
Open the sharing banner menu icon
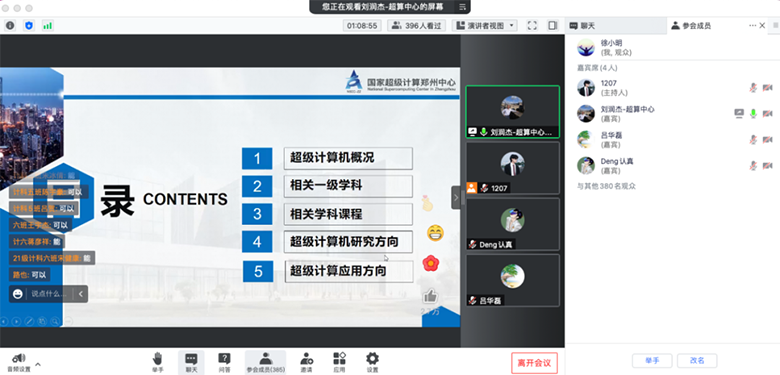tap(462, 7)
